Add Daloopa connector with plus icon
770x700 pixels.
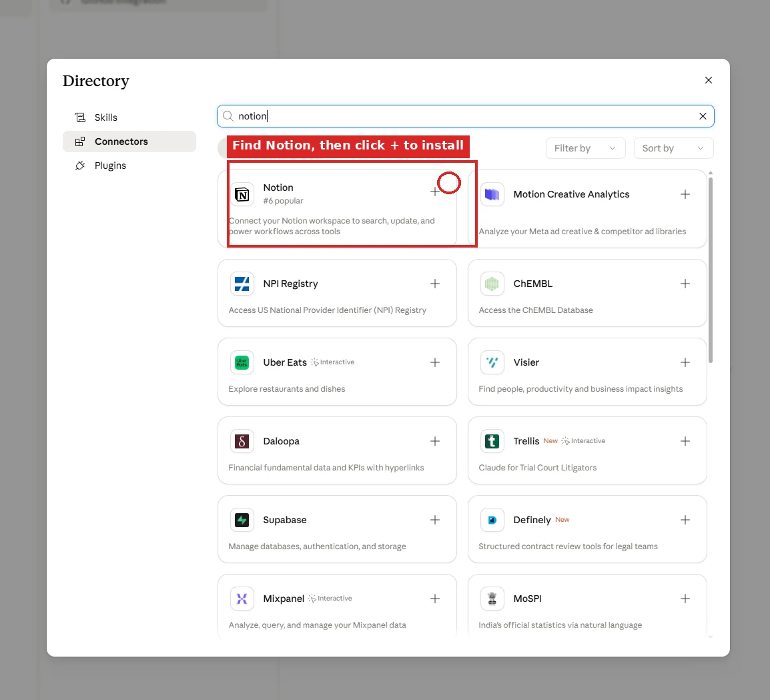tap(434, 441)
